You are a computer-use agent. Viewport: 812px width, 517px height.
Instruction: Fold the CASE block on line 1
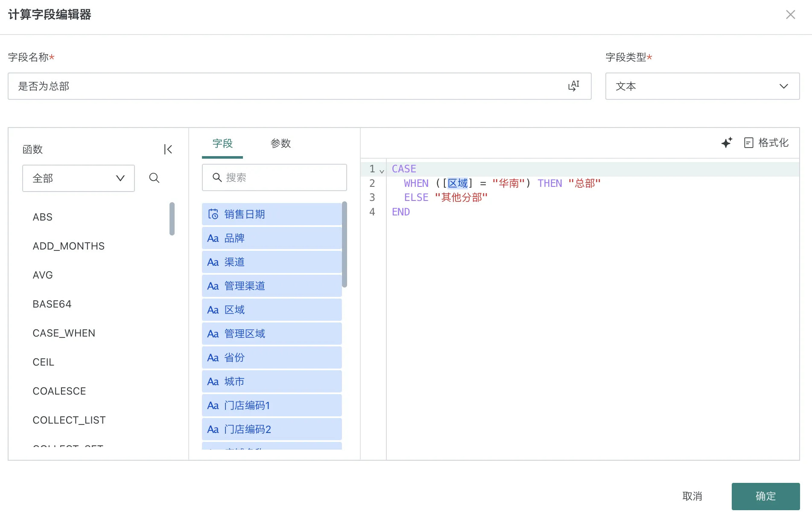[382, 171]
